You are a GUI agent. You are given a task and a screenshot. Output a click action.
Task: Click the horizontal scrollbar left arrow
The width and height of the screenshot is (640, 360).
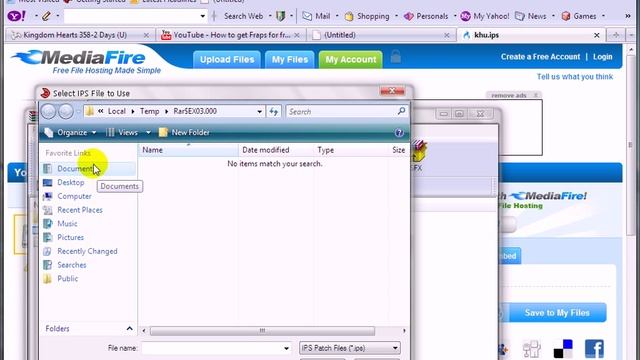[x=144, y=331]
